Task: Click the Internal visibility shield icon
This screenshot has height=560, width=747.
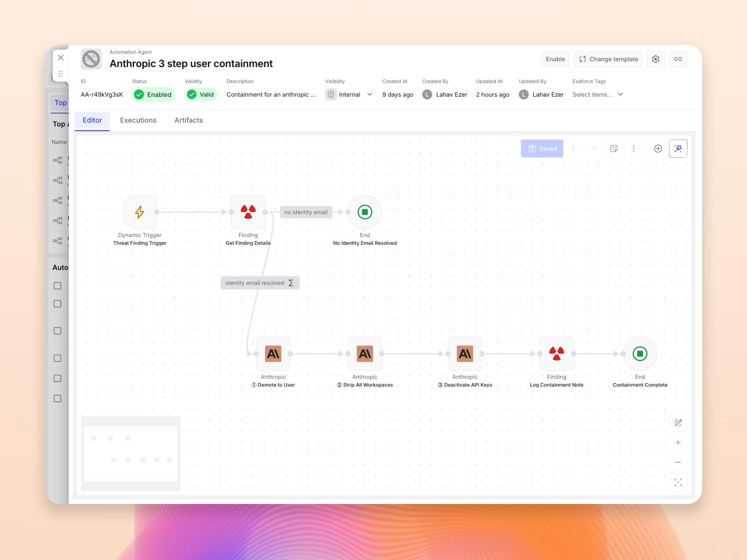Action: [x=331, y=95]
